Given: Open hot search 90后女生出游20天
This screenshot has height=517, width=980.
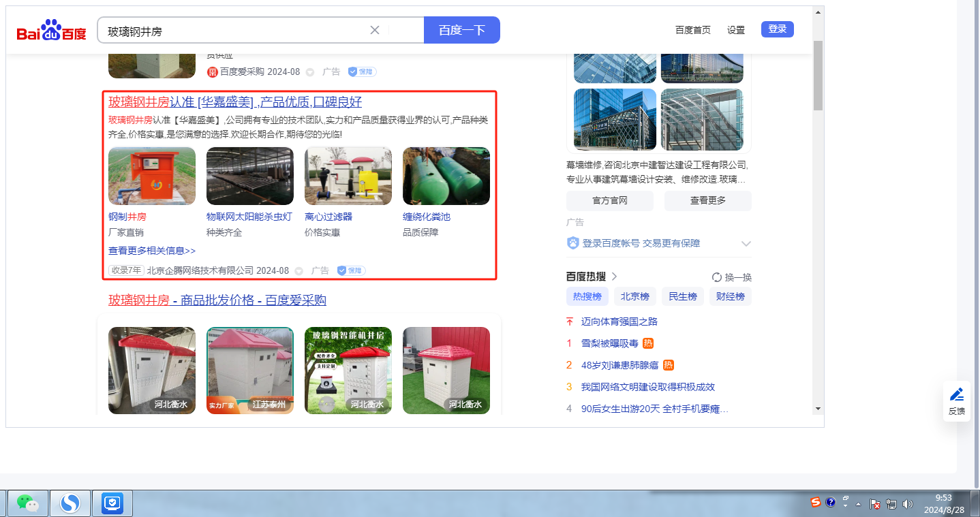Looking at the screenshot, I should 655,409.
